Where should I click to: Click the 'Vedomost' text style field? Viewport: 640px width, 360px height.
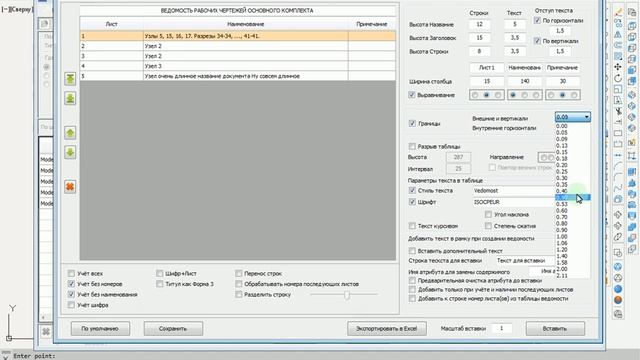tap(513, 191)
